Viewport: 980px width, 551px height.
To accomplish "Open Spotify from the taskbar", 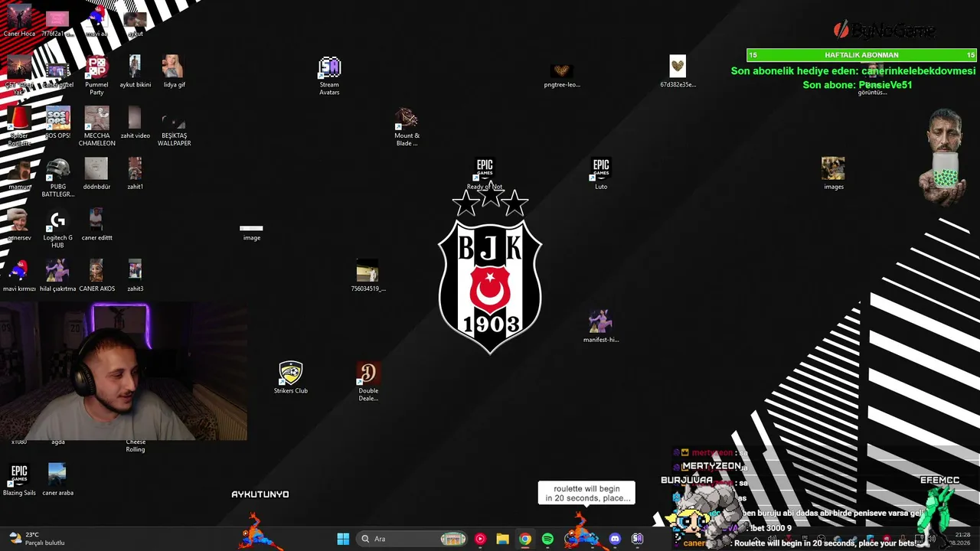I will coord(547,539).
